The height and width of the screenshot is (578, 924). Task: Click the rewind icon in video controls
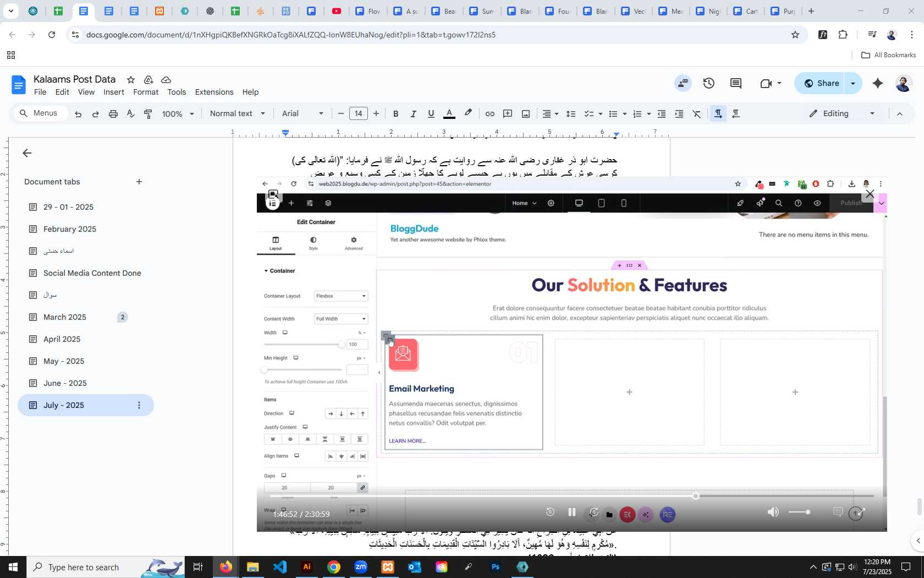click(x=550, y=512)
